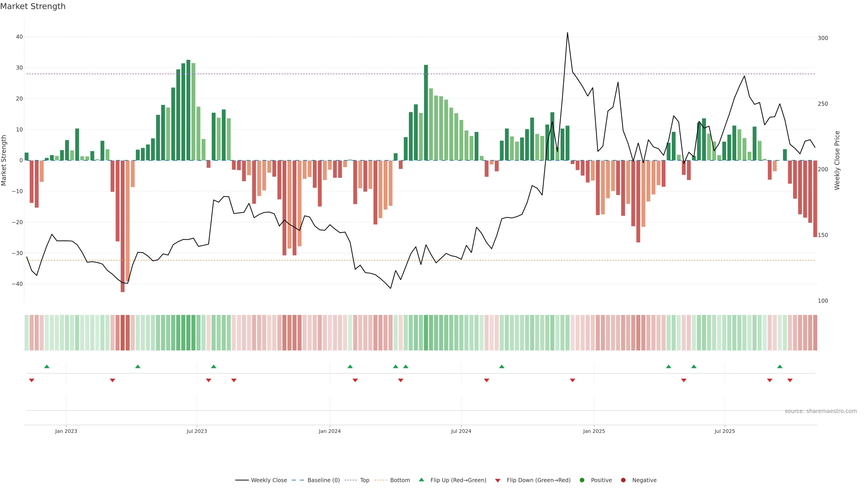Screen dimensions: 868x488
Task: Click the last red flip-down triangle marker
Action: pyautogui.click(x=790, y=380)
